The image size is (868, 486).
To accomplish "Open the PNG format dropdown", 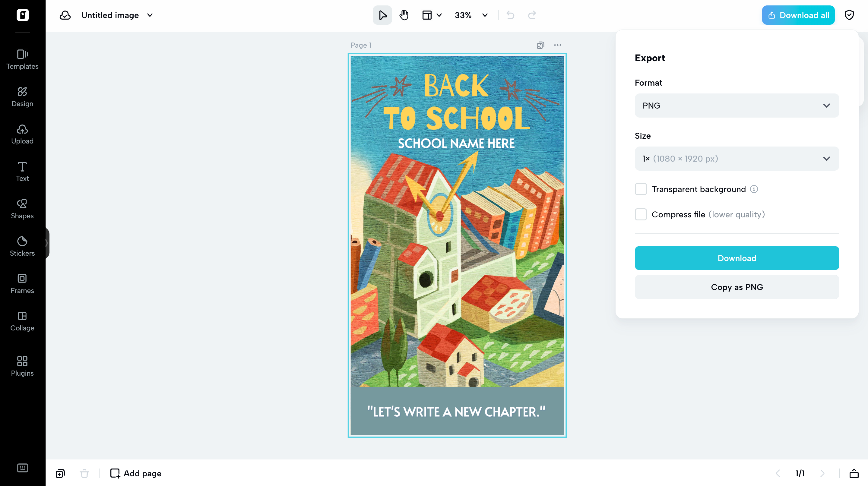I will pos(737,106).
